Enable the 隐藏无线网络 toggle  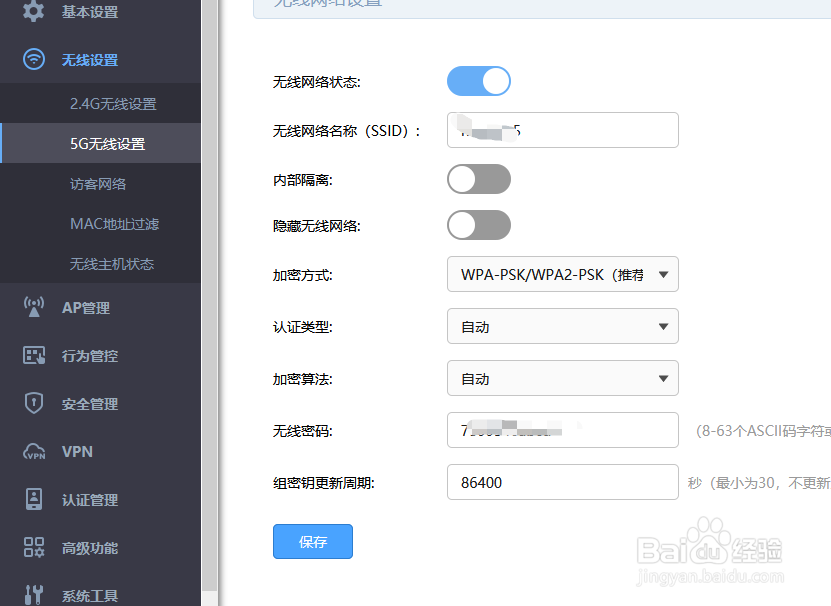479,225
